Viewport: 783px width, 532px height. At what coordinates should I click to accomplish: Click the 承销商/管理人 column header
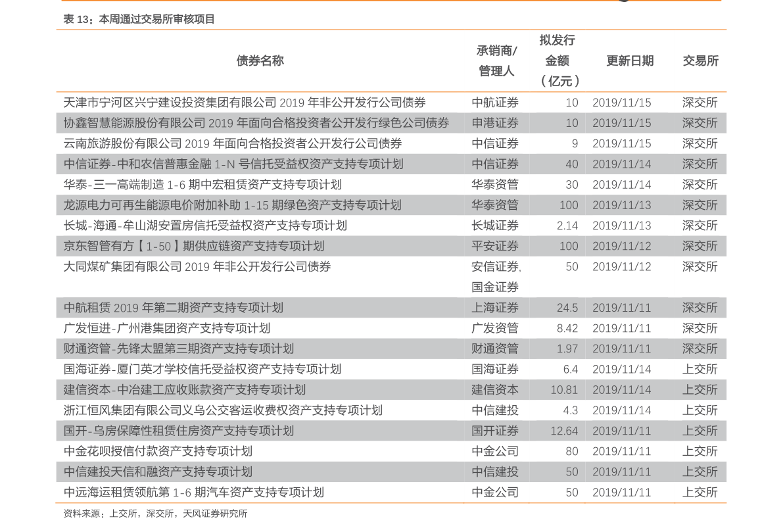496,60
